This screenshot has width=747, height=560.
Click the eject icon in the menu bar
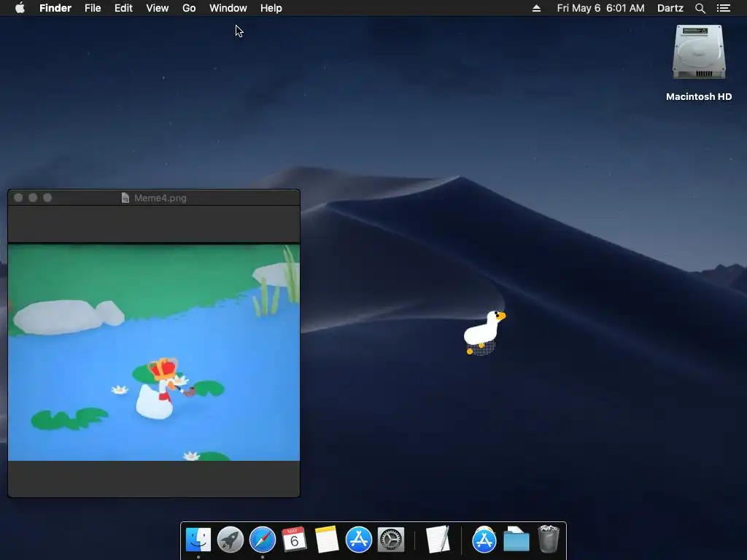tap(536, 8)
